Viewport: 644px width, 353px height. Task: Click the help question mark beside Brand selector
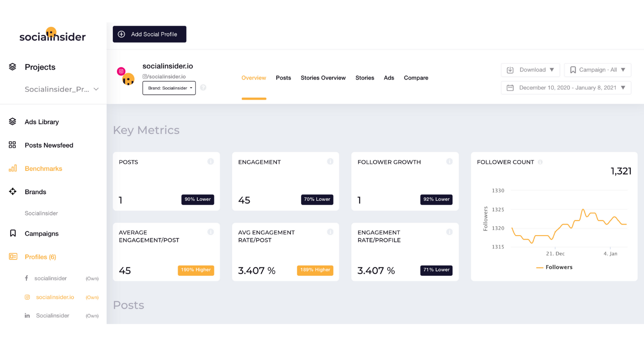click(x=203, y=87)
